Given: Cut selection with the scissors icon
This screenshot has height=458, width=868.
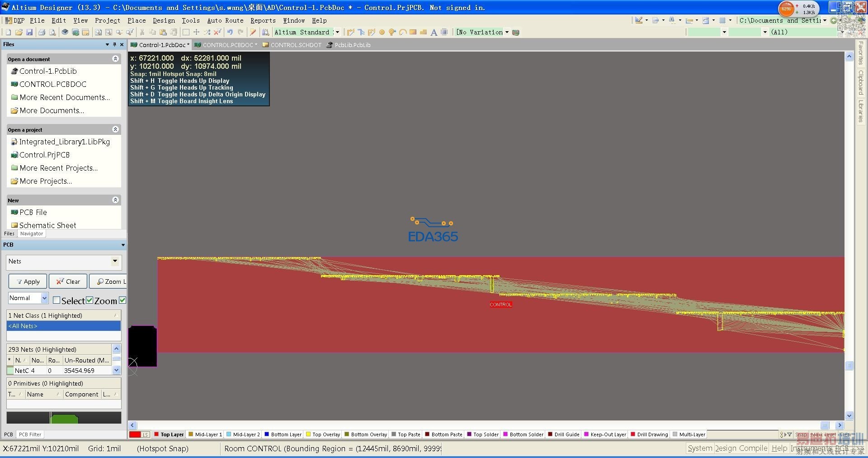Looking at the screenshot, I should click(x=142, y=32).
